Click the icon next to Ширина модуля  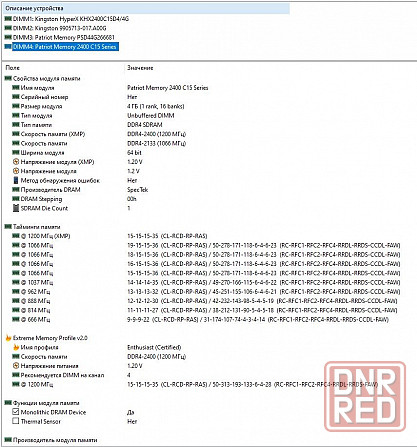16,153
